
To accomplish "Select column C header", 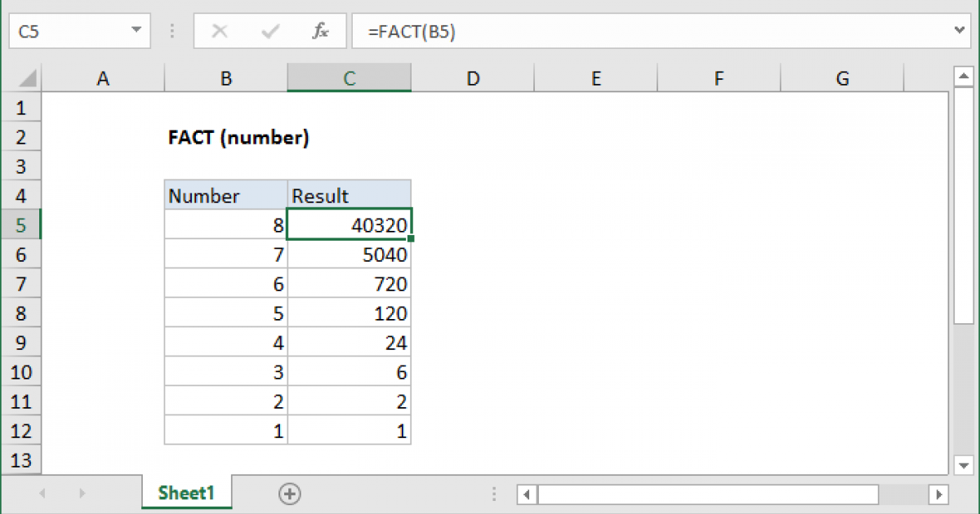I will coord(349,78).
